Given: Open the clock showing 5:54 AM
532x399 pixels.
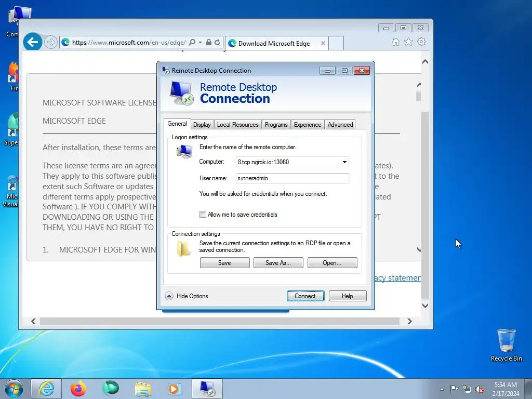Looking at the screenshot, I should point(506,389).
